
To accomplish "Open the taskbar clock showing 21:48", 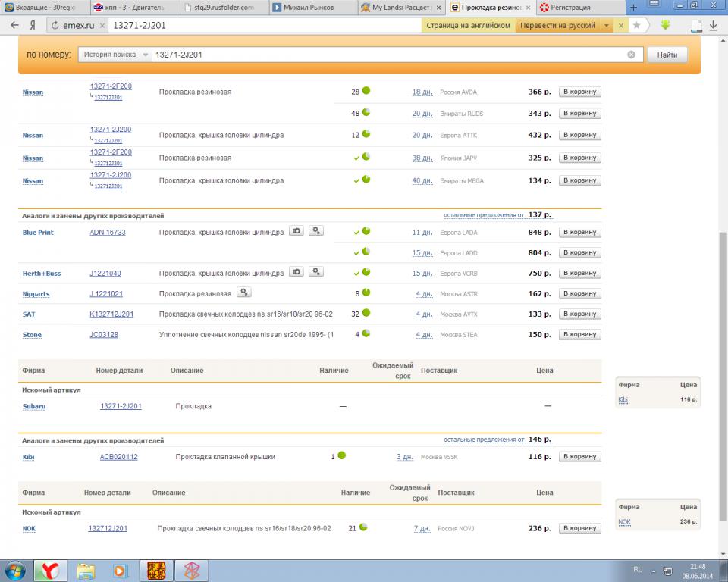I will [x=698, y=571].
